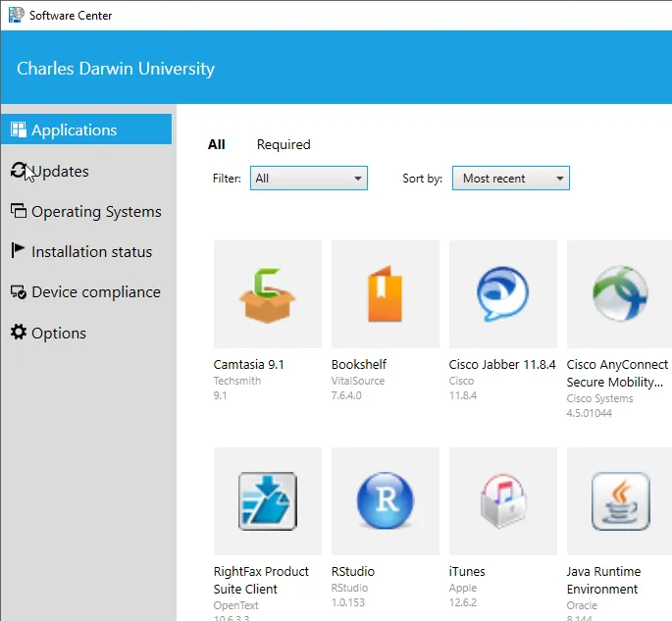Image resolution: width=672 pixels, height=621 pixels.
Task: Click the Cisco Jabber 11.8.4 icon
Action: pyautogui.click(x=502, y=293)
